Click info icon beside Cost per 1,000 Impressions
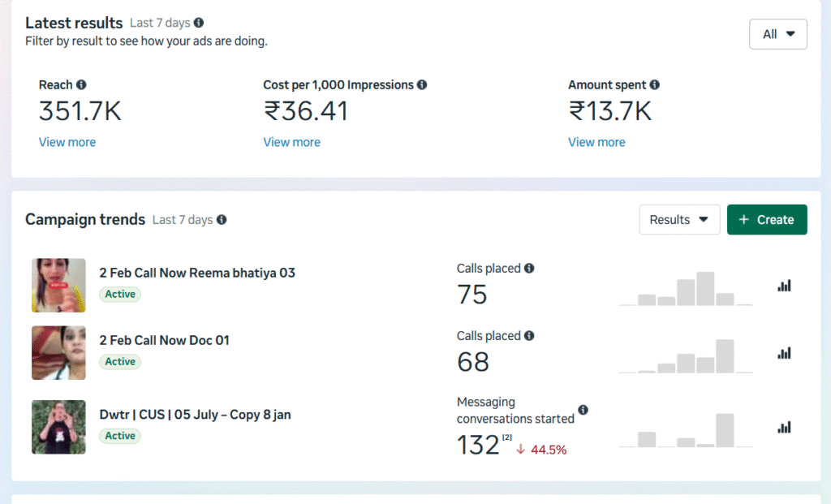Viewport: 831px width, 504px height. [422, 85]
